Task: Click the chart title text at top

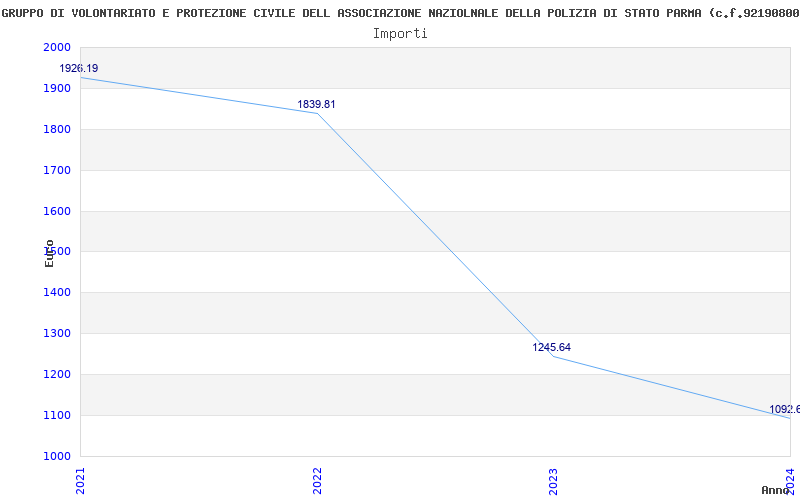Action: (400, 13)
